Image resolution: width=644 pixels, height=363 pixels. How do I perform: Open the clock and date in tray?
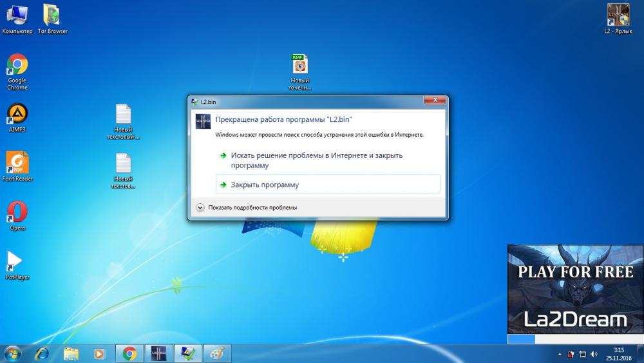619,353
